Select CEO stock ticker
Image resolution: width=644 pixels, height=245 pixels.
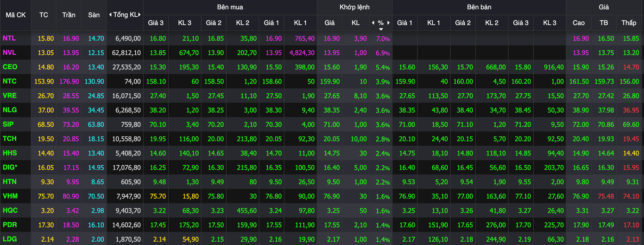(x=10, y=67)
